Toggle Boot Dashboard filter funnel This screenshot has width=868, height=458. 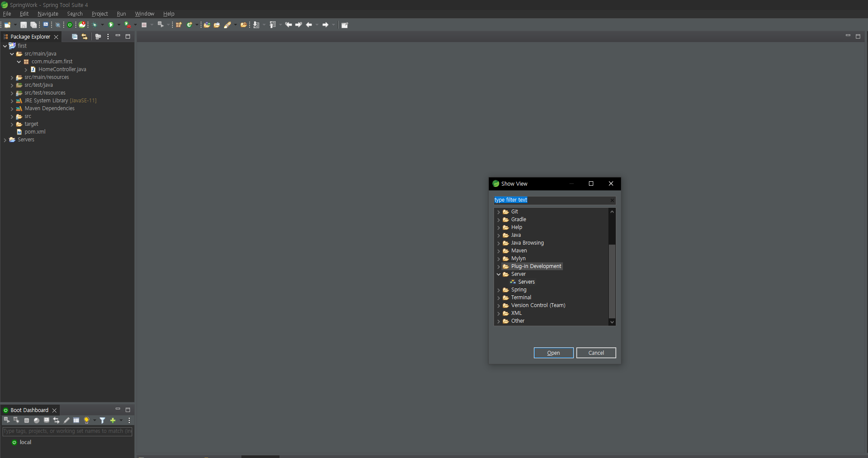[102, 420]
